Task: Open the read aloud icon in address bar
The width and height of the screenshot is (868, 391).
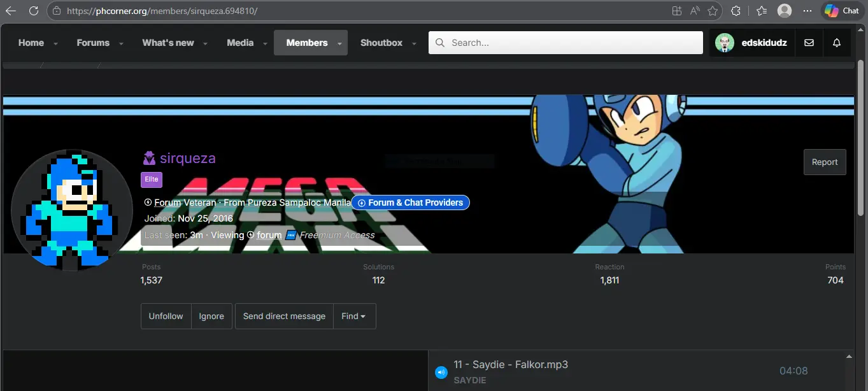Action: [x=695, y=11]
